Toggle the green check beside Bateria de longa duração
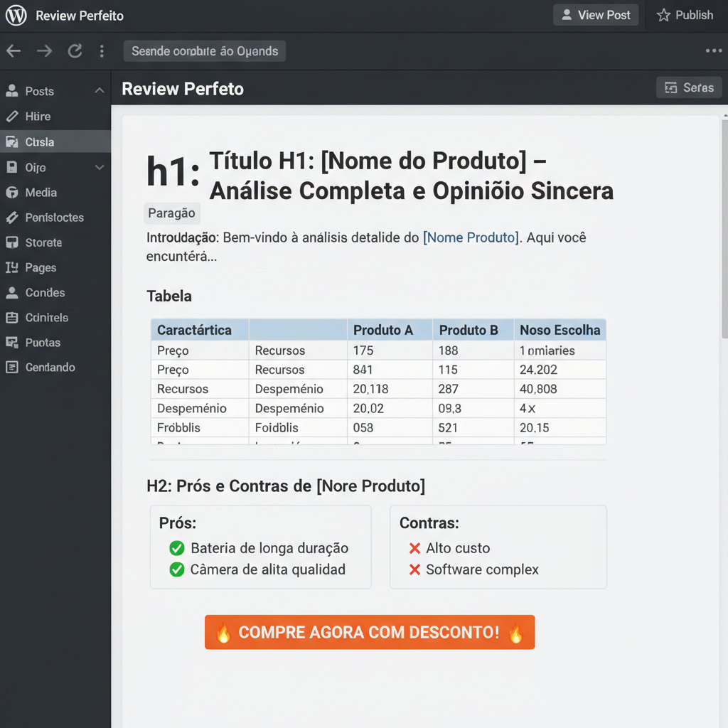This screenshot has height=728, width=728. pos(176,548)
